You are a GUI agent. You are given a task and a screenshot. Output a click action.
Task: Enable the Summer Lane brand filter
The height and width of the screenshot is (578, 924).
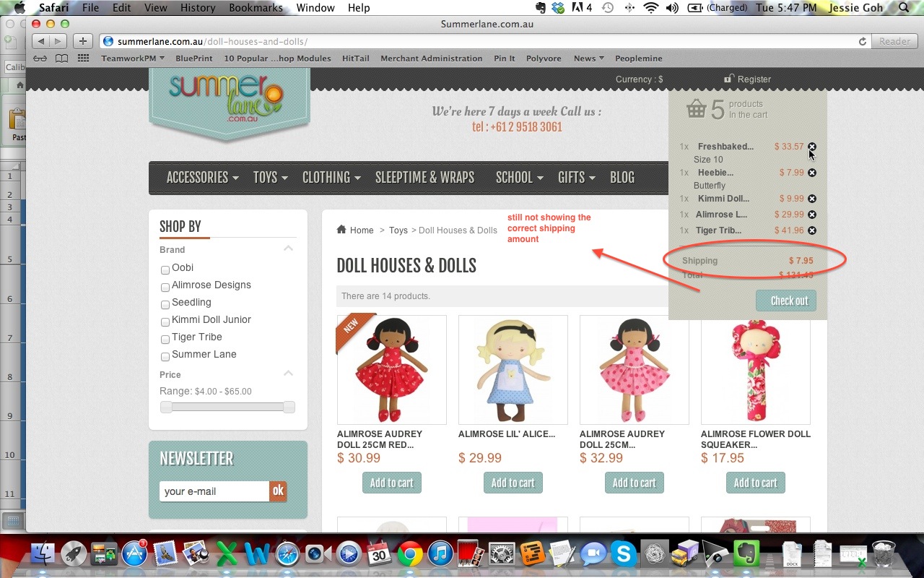point(165,356)
